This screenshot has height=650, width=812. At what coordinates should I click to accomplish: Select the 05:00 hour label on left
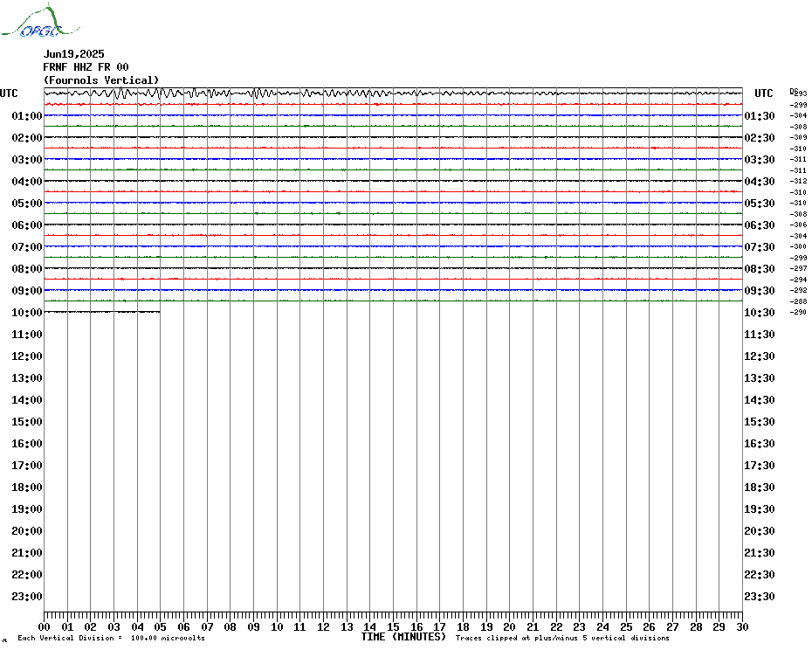click(27, 204)
